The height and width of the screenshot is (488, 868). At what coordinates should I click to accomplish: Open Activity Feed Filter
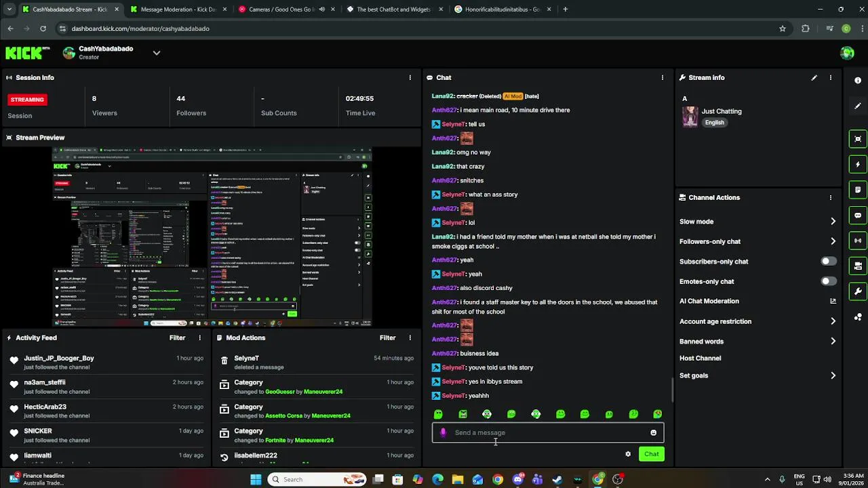pos(177,338)
